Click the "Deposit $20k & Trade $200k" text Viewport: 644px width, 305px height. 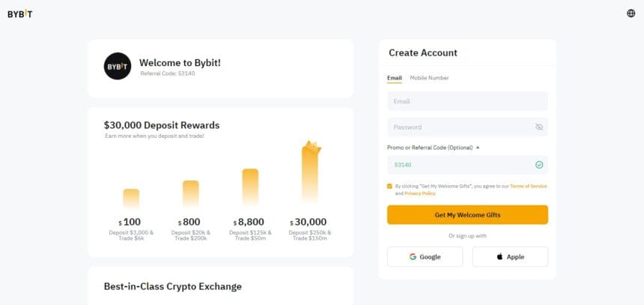(x=190, y=235)
